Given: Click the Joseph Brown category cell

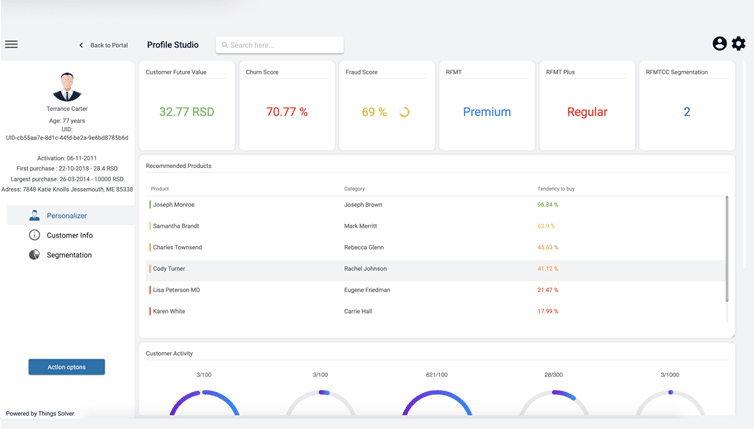Looking at the screenshot, I should tap(363, 205).
